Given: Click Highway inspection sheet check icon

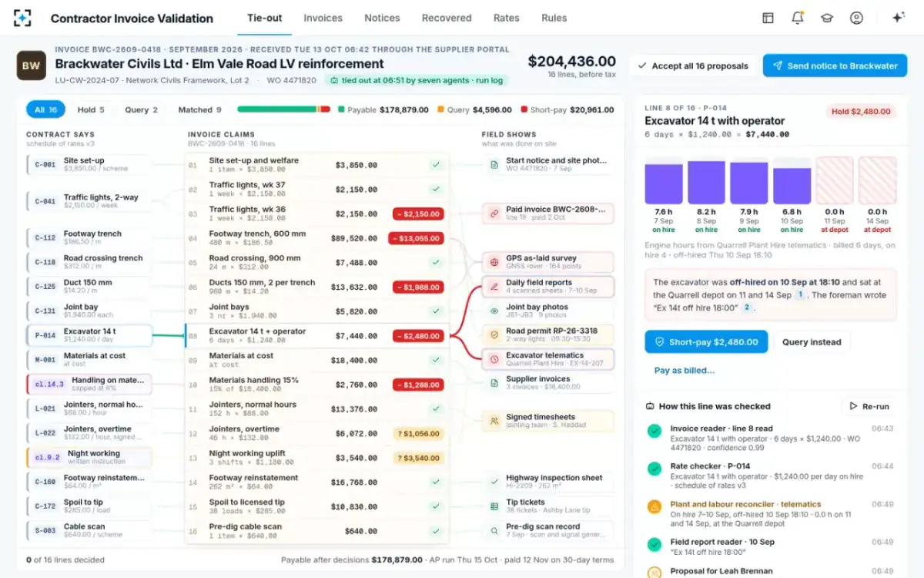Looking at the screenshot, I should [494, 482].
